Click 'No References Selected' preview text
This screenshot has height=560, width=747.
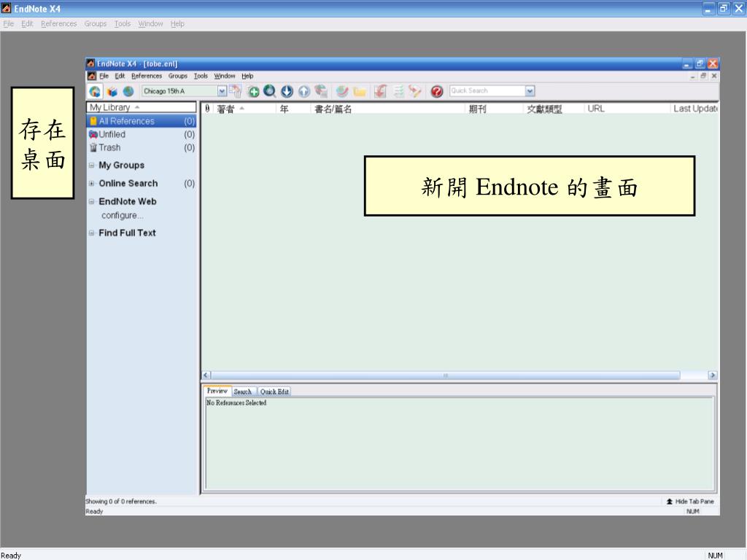[236, 402]
